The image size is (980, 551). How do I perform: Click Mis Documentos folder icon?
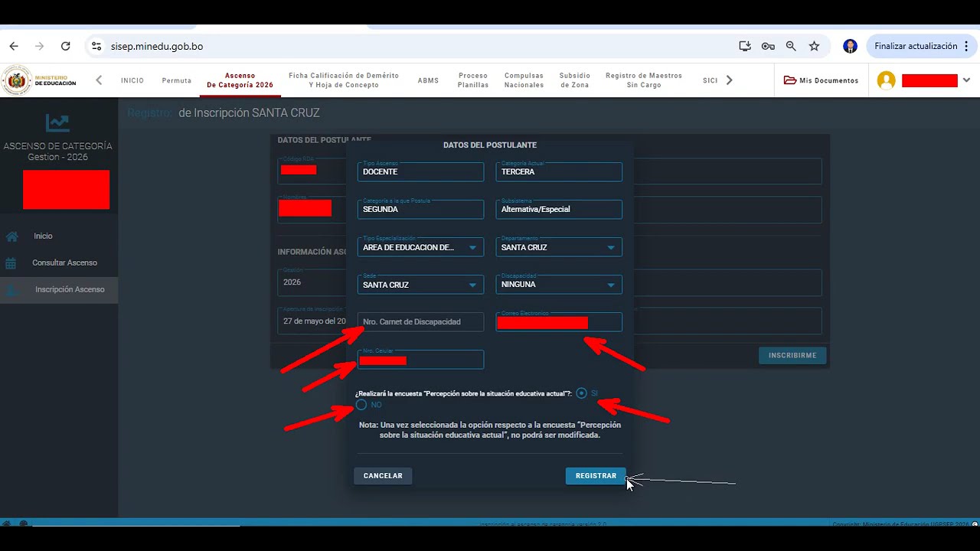[x=790, y=80]
